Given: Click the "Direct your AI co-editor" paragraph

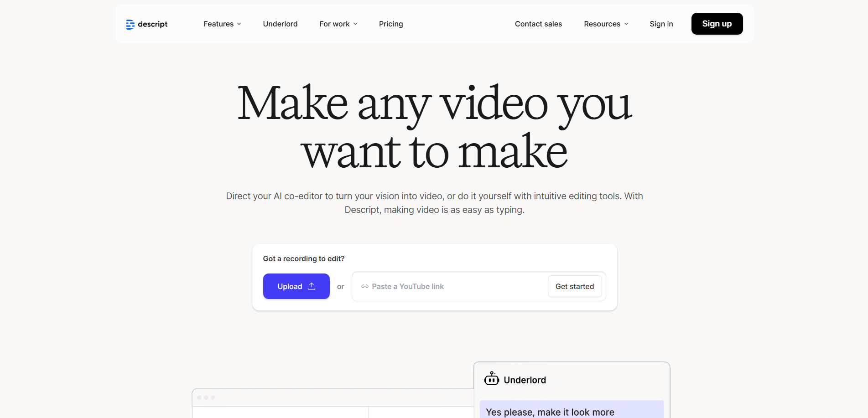Looking at the screenshot, I should pos(434,203).
